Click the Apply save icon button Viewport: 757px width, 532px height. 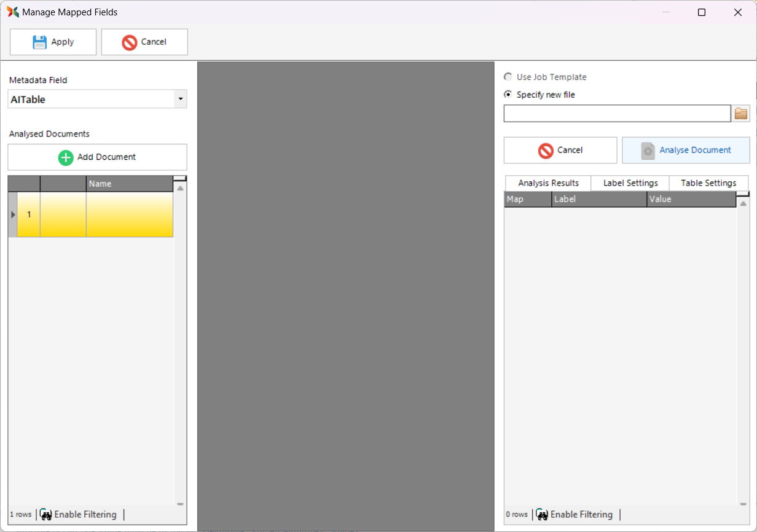coord(53,42)
